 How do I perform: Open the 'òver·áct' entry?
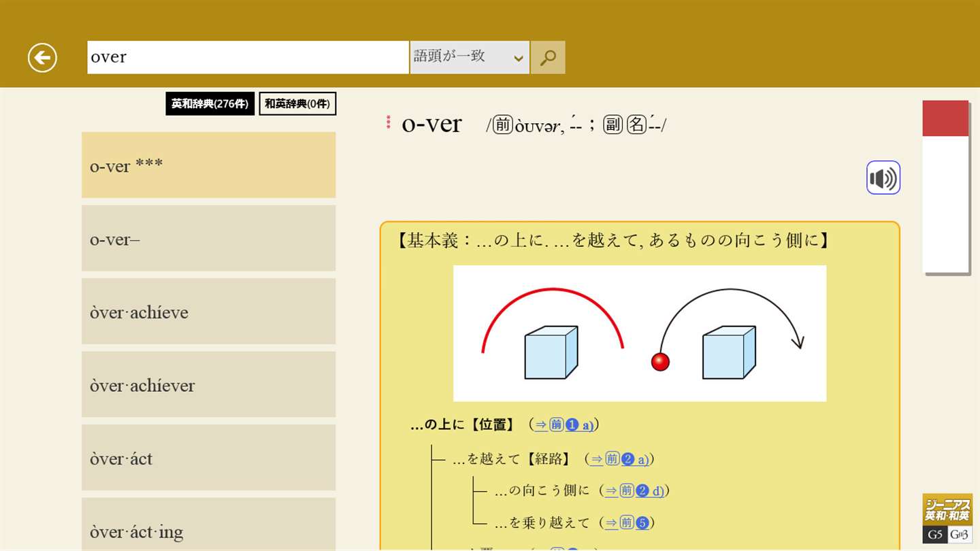pos(208,457)
